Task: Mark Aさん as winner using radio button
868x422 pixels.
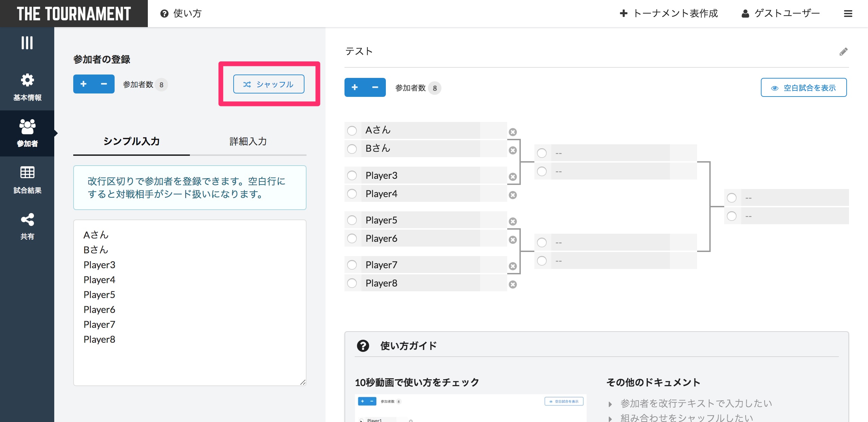Action: click(x=352, y=130)
